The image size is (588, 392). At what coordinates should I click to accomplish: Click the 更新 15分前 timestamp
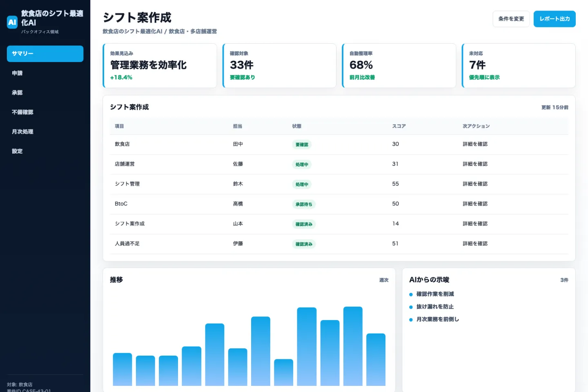(x=555, y=107)
